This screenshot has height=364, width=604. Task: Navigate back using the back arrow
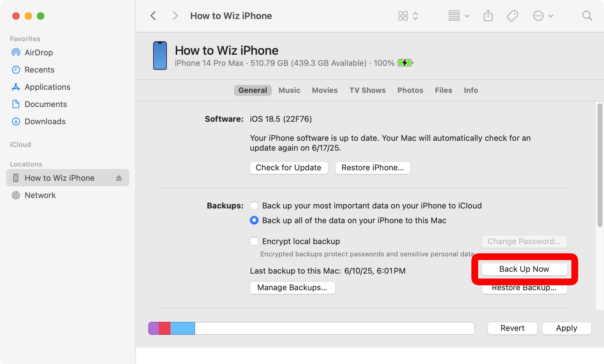153,15
